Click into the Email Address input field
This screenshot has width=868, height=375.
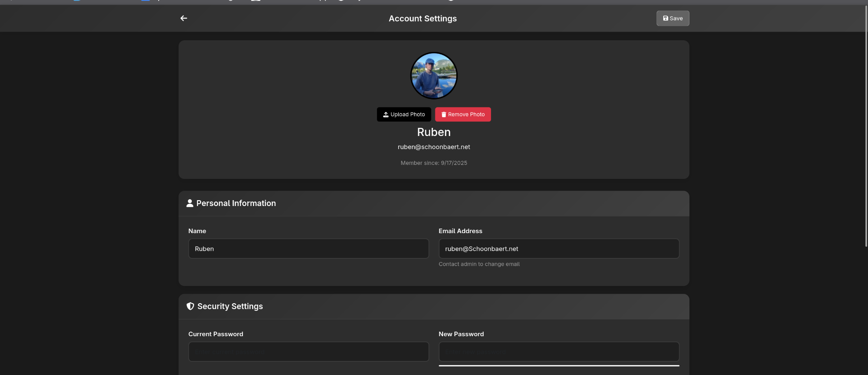coord(558,249)
